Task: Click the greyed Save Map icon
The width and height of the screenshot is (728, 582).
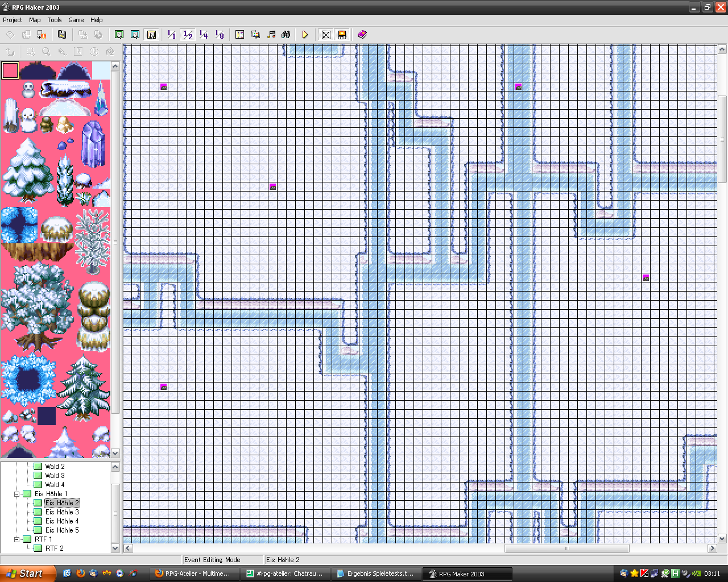Action: (x=82, y=35)
